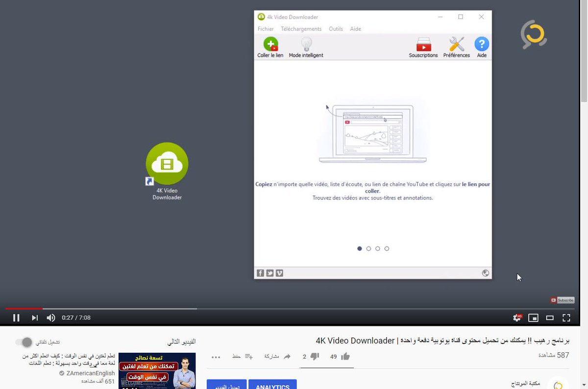The width and height of the screenshot is (588, 389).
Task: Toggle Mode intelligent lightbulb icon
Action: [306, 45]
